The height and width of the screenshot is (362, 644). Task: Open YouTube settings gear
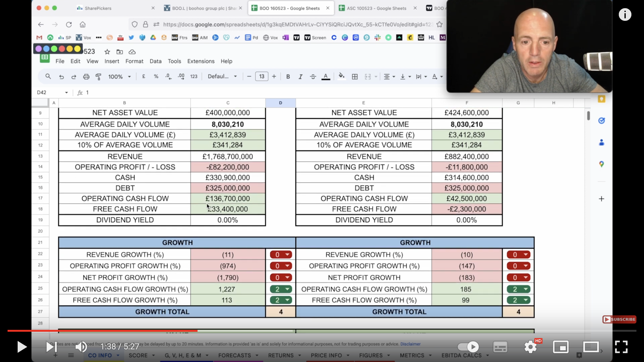tap(531, 347)
